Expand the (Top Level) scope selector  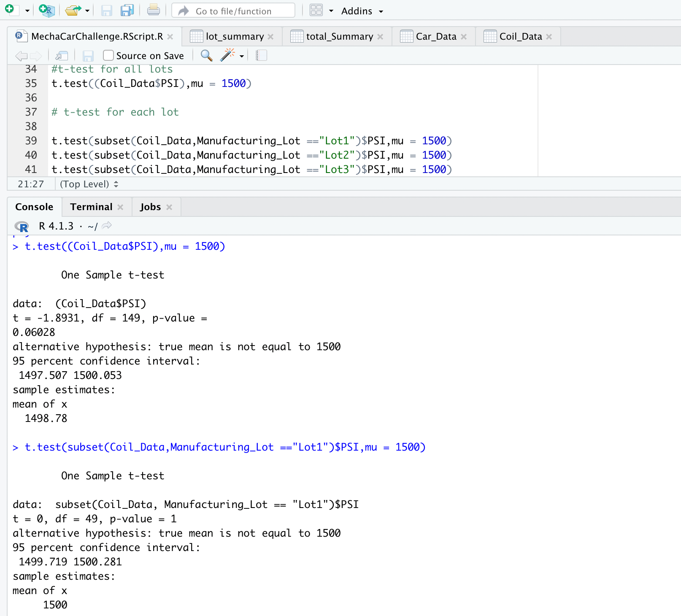(x=88, y=184)
